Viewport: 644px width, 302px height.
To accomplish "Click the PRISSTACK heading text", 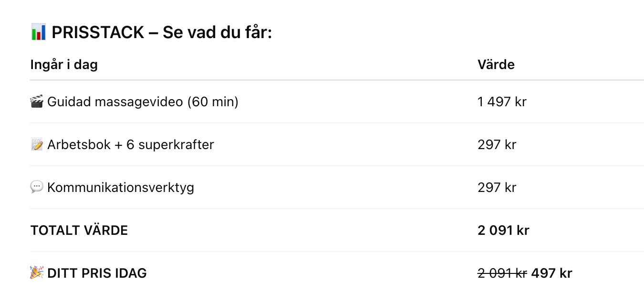I will 98,33.
